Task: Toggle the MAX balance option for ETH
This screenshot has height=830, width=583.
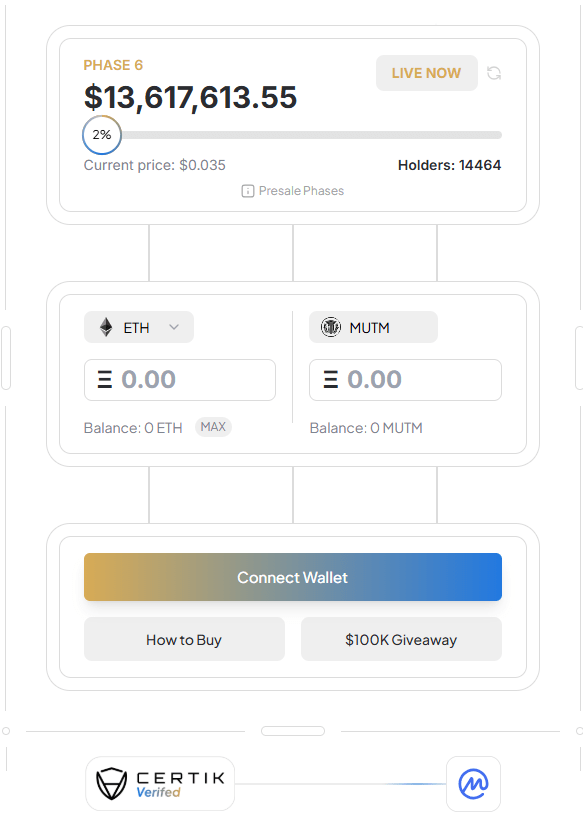Action: [213, 427]
